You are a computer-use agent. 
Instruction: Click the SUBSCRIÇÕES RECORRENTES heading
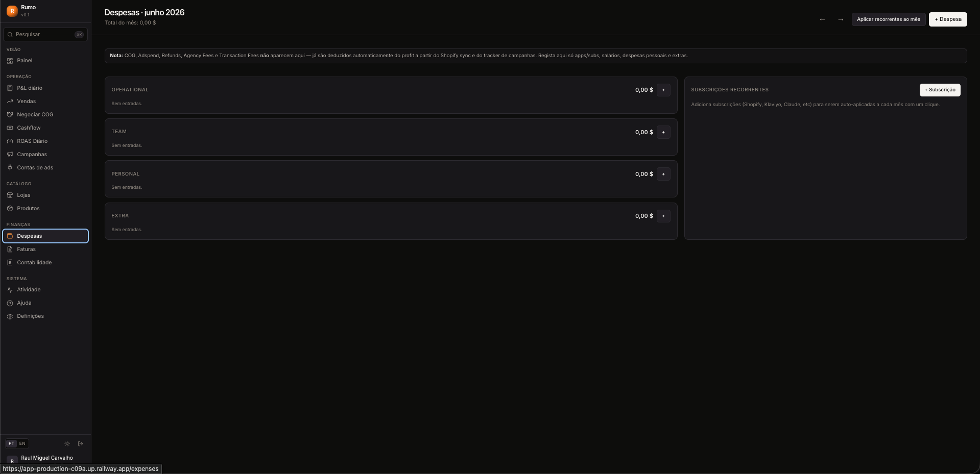[730, 90]
